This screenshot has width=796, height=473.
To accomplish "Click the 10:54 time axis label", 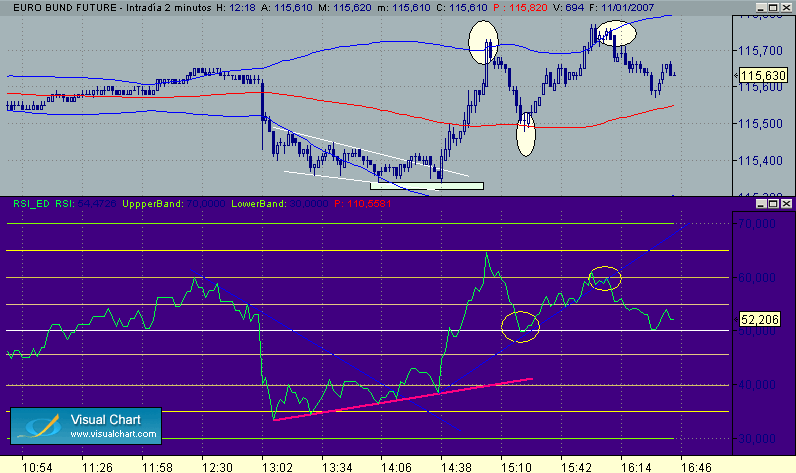I will pyautogui.click(x=37, y=467).
